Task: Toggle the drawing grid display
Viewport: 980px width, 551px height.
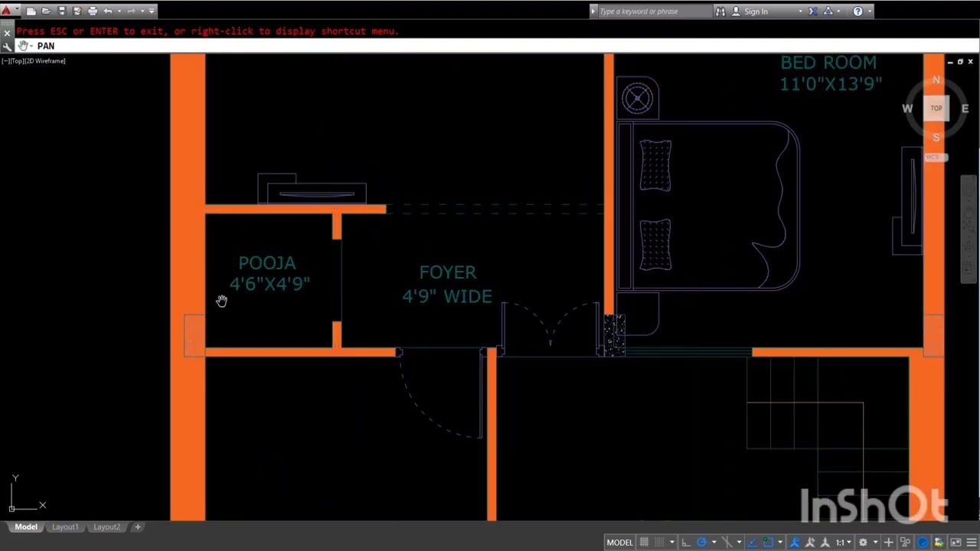Action: pyautogui.click(x=643, y=543)
